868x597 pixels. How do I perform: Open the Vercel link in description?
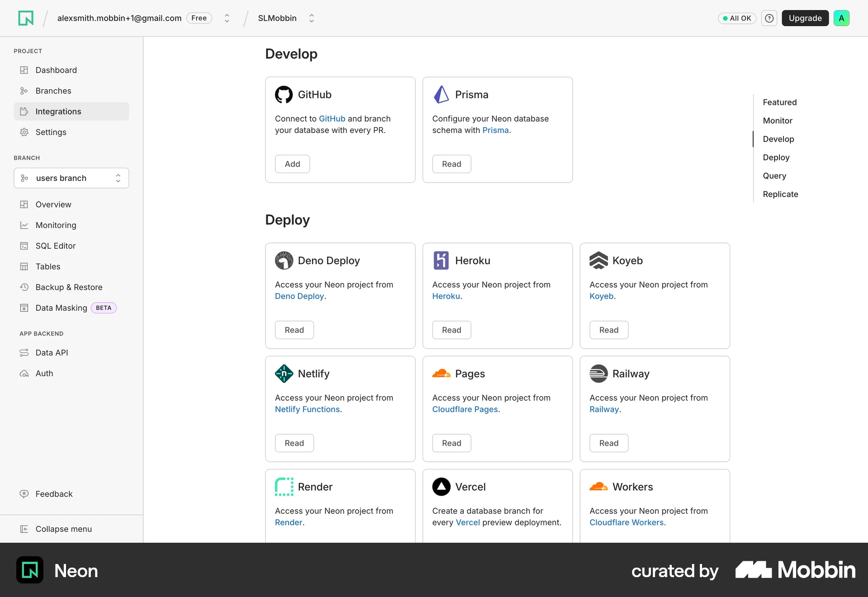(467, 522)
